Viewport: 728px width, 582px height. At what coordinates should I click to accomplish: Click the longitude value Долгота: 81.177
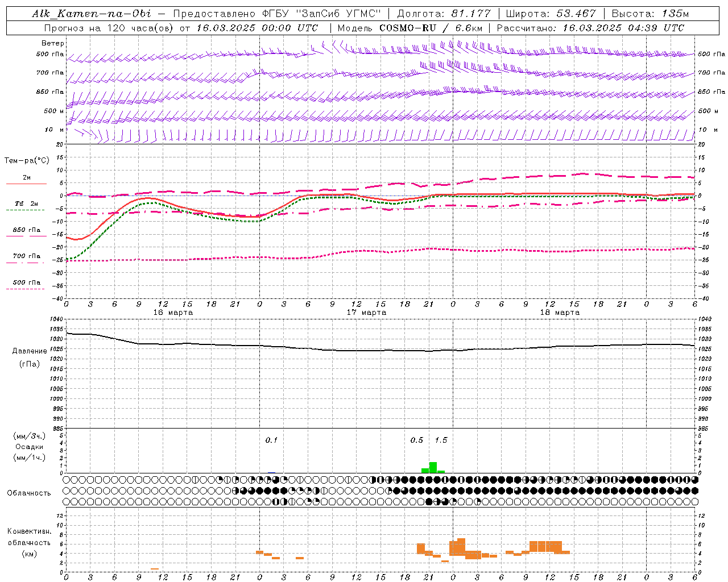pos(444,14)
